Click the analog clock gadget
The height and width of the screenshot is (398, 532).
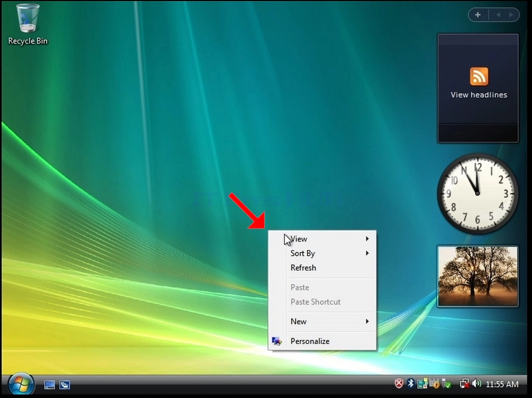(x=478, y=193)
